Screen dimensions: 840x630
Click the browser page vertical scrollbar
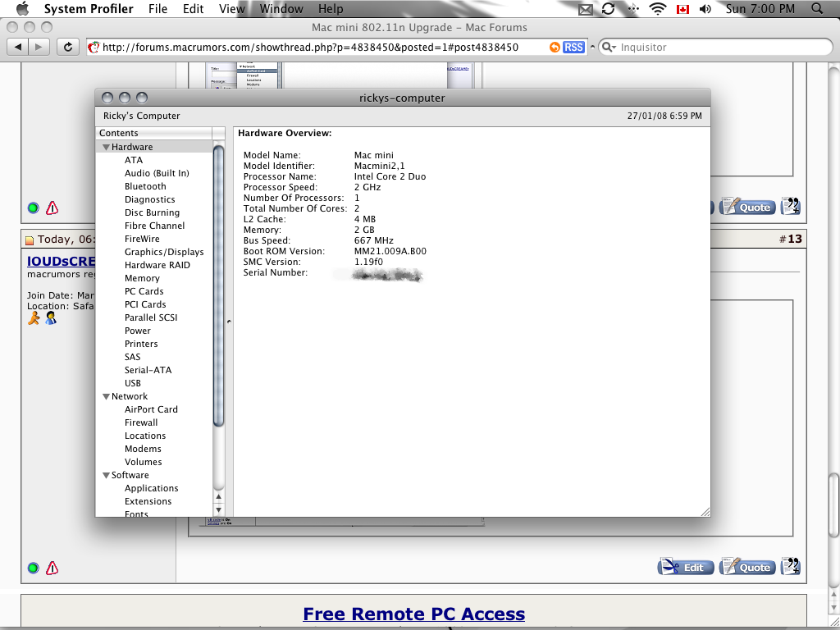833,504
